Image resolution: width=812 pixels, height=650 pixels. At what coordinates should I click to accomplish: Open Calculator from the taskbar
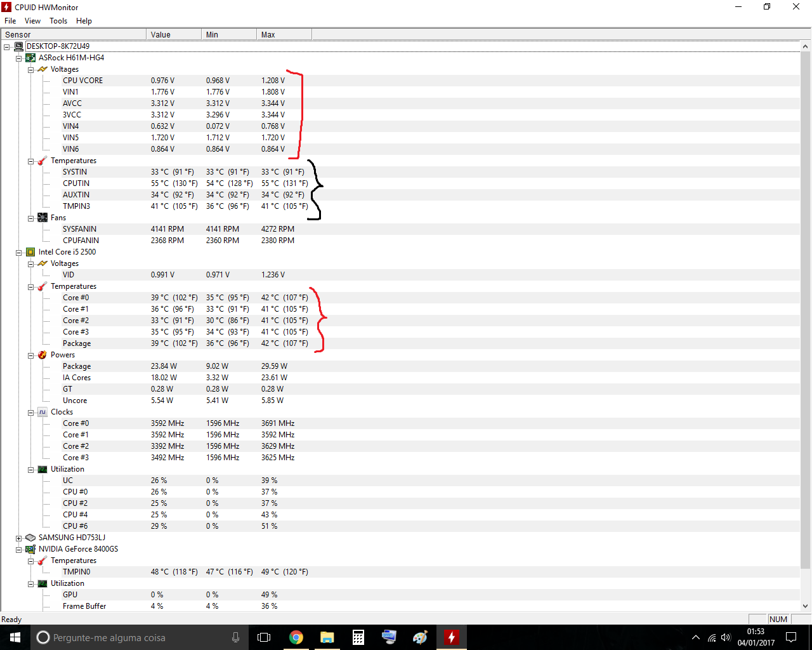tap(358, 637)
